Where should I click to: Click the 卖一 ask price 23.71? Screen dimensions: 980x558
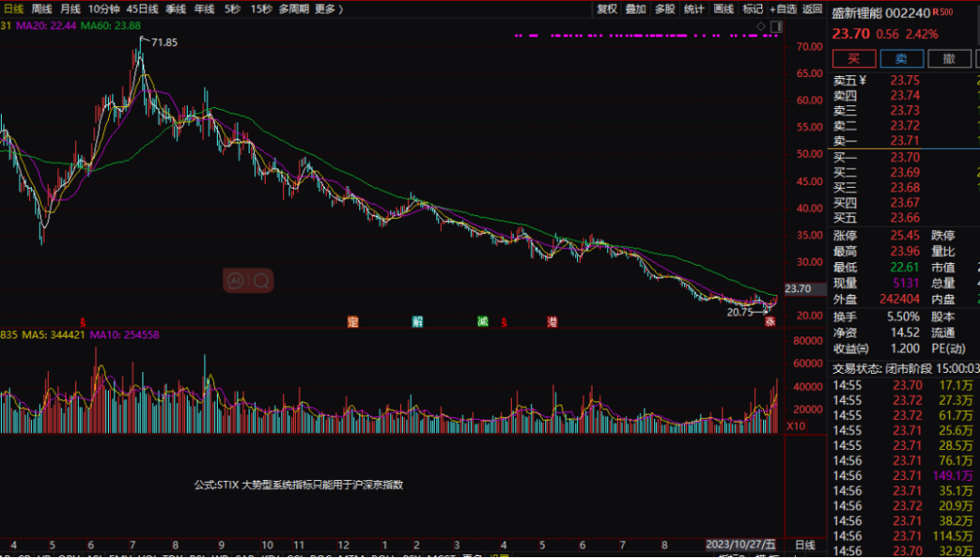point(905,141)
